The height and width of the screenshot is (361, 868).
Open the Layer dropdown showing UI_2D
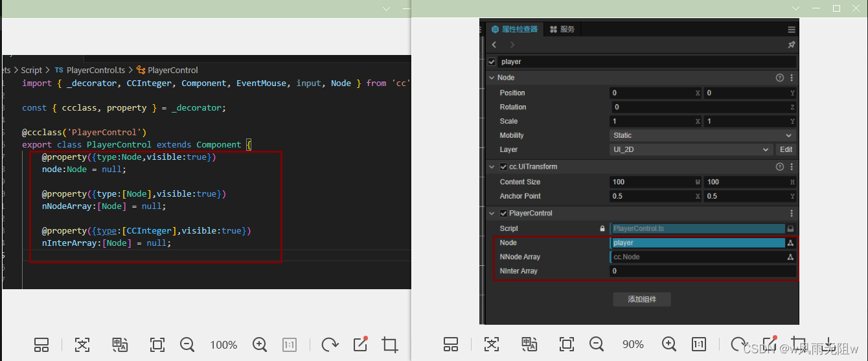[691, 149]
